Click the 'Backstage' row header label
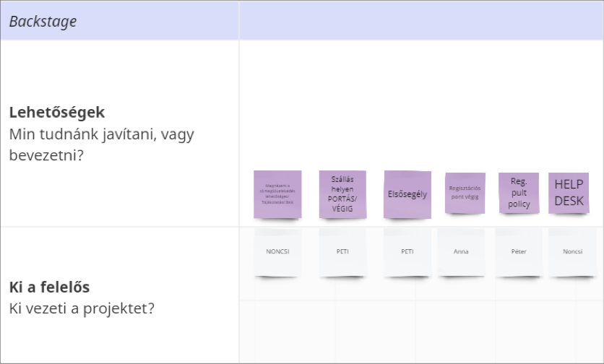Image resolution: width=604 pixels, height=364 pixels. 43,21
